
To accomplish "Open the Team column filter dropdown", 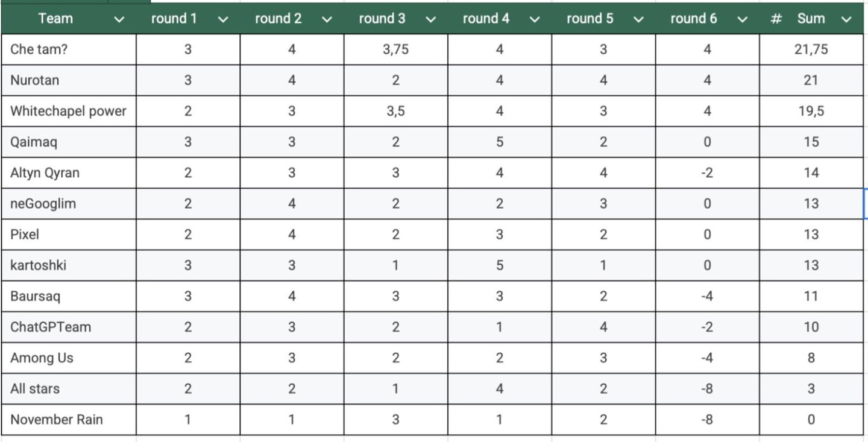I will point(119,19).
